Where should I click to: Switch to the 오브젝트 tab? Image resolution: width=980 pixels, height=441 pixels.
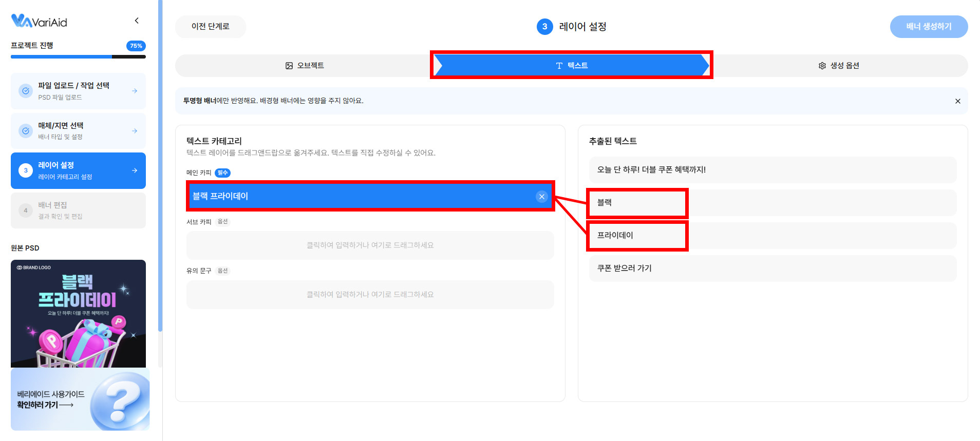305,66
